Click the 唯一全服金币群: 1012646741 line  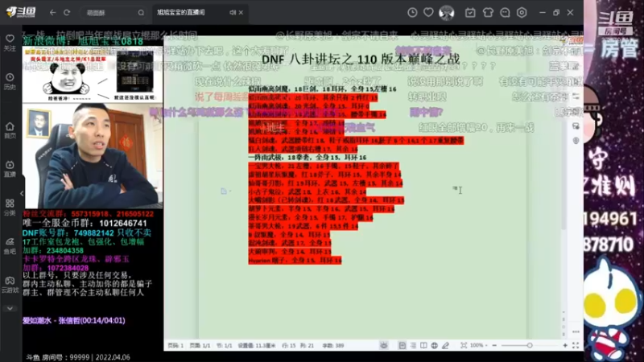pos(85,224)
